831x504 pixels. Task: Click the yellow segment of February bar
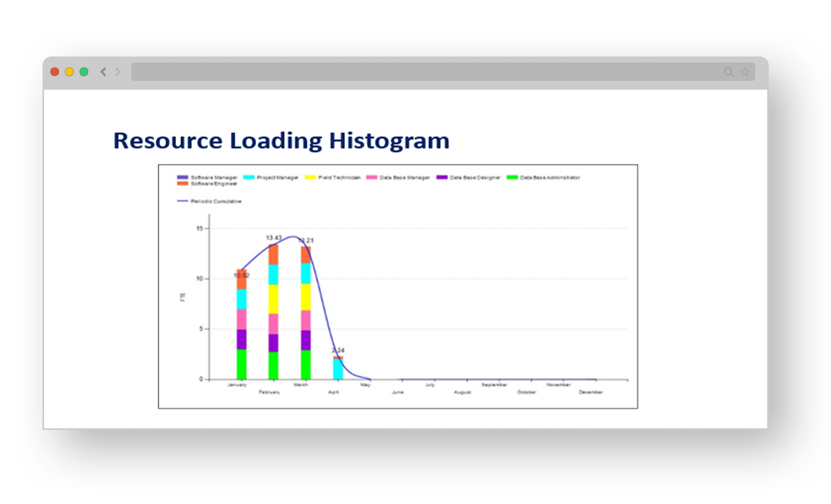coord(273,299)
